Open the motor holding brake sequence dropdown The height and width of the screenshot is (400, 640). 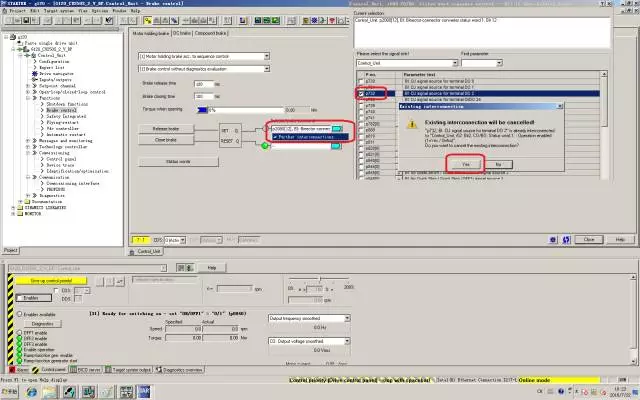pyautogui.click(x=268, y=56)
